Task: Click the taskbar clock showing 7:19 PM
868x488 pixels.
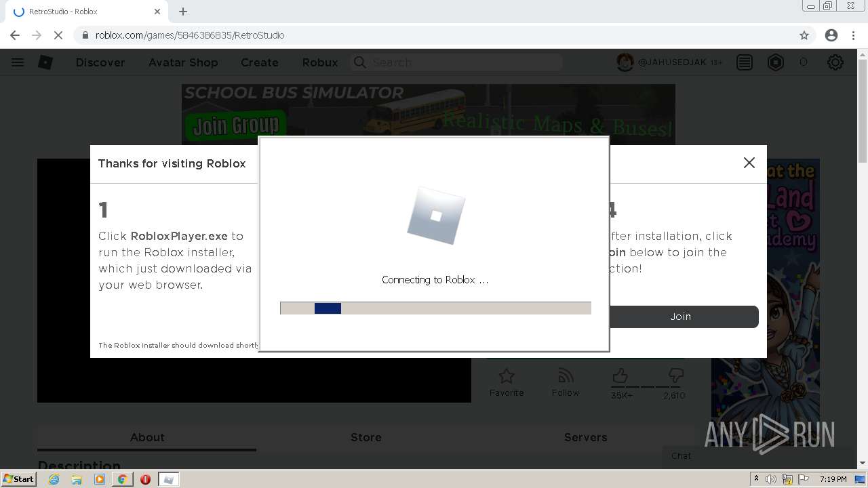Action: point(833,479)
